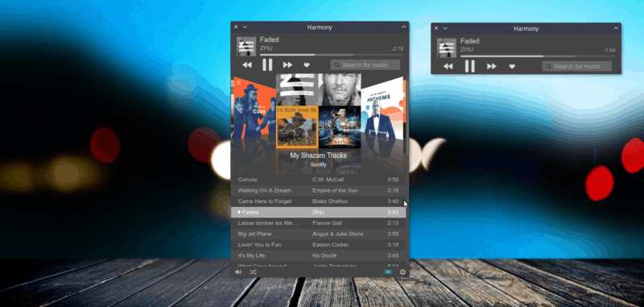The height and width of the screenshot is (307, 644).
Task: Skip forward in the compact Harmony window
Action: click(492, 66)
